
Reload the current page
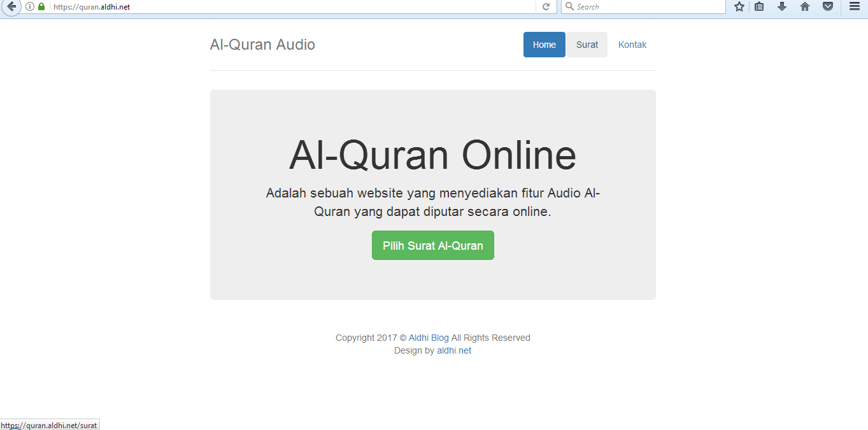point(546,6)
